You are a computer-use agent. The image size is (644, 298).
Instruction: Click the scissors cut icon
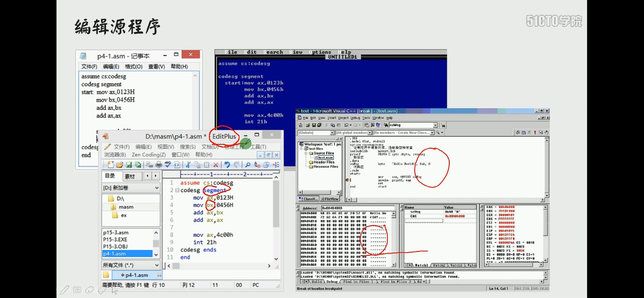pyautogui.click(x=188, y=165)
